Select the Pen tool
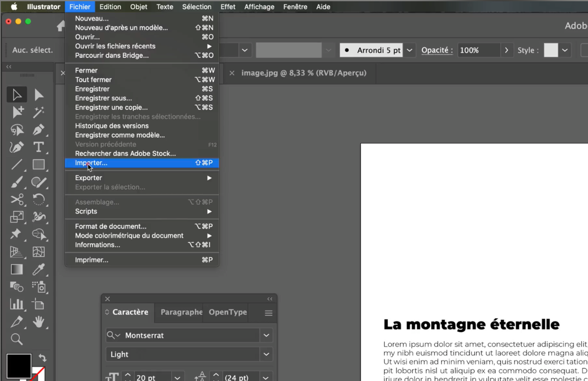Image resolution: width=588 pixels, height=381 pixels. tap(39, 130)
